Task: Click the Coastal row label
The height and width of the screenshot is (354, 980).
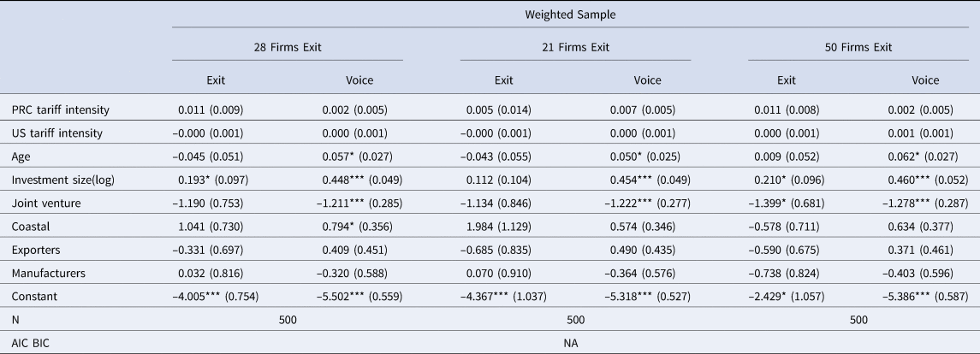Action: [x=31, y=227]
